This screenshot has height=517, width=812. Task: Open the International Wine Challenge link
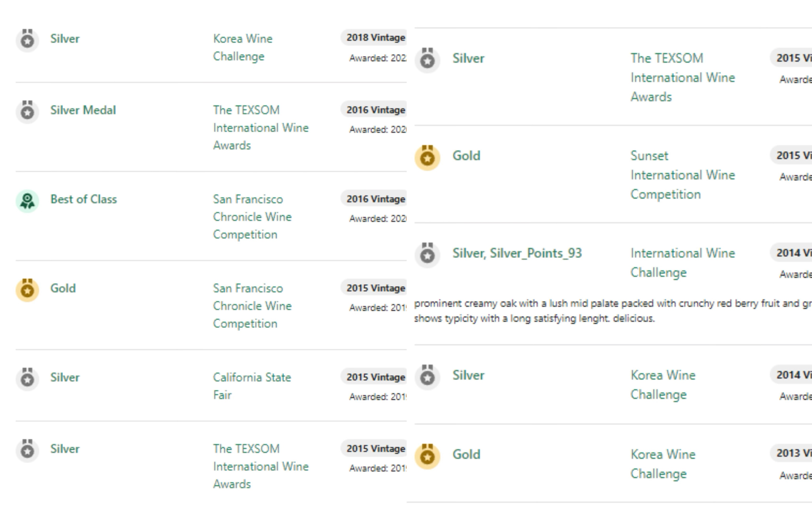coord(682,263)
